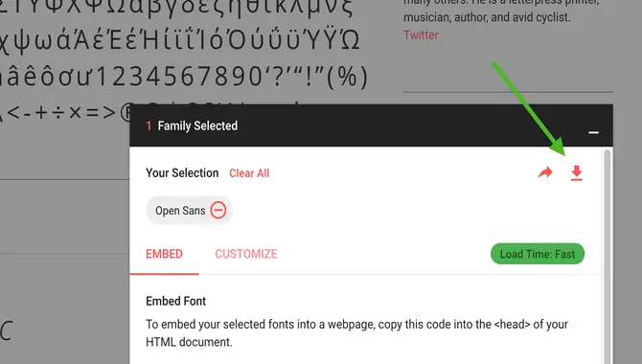The image size is (642, 364).
Task: Click the large italic C glyph
Action: 6,330
